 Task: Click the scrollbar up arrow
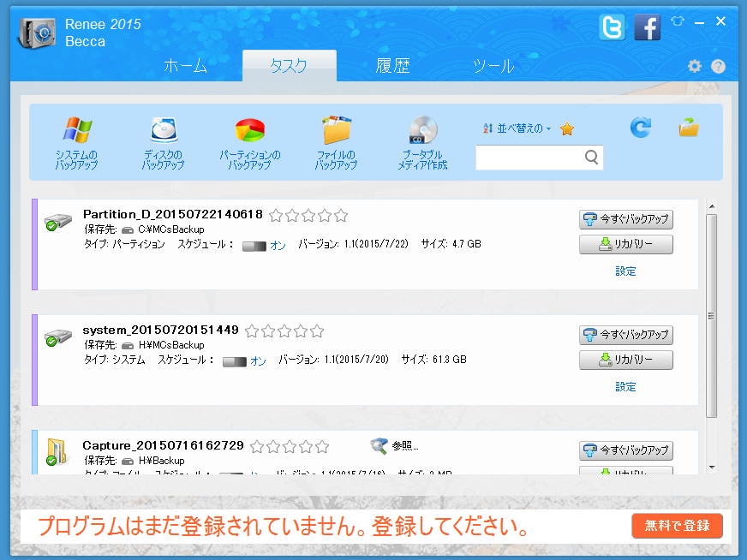pyautogui.click(x=712, y=206)
